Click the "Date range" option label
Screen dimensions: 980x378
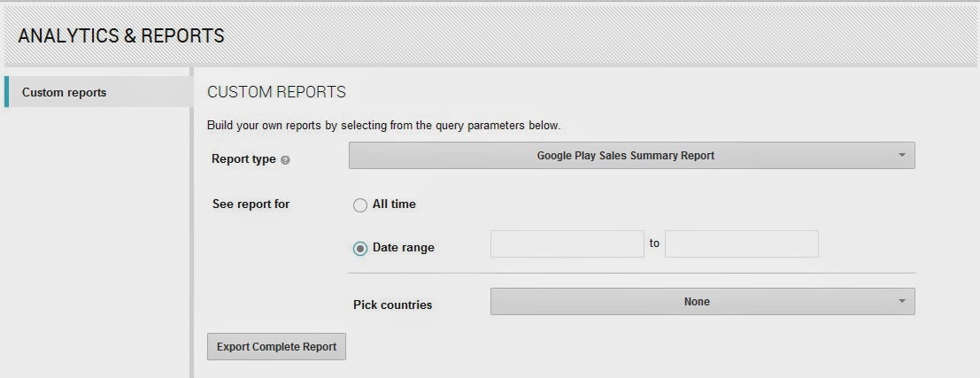(404, 248)
